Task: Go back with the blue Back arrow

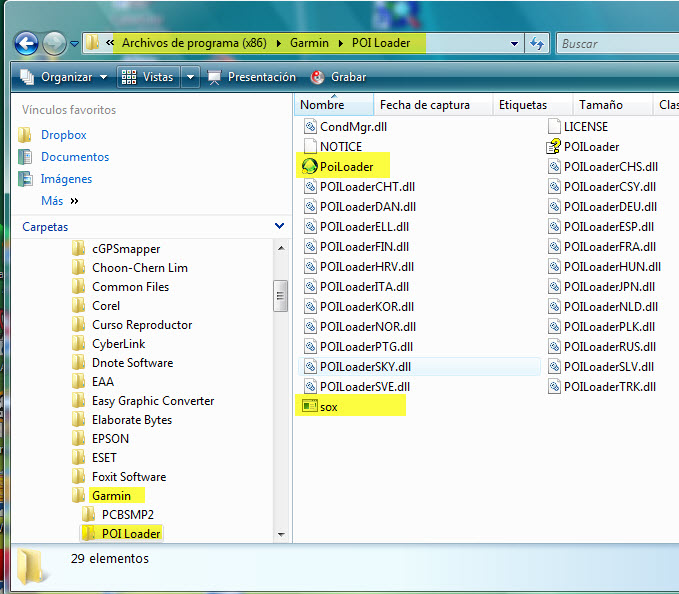Action: 26,44
